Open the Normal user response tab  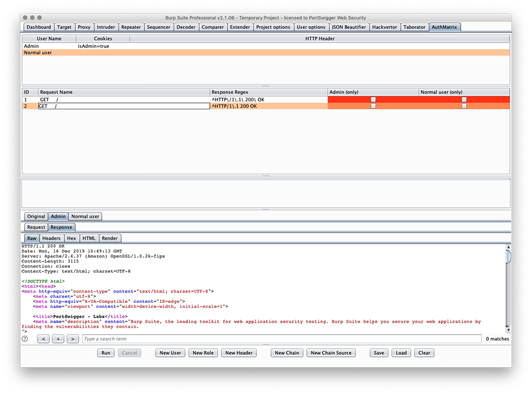tap(85, 216)
